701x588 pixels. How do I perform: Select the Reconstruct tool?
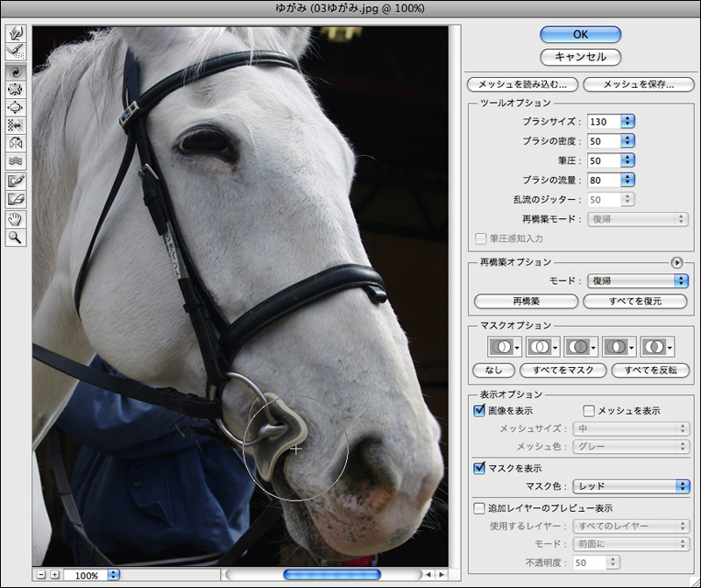tap(15, 52)
